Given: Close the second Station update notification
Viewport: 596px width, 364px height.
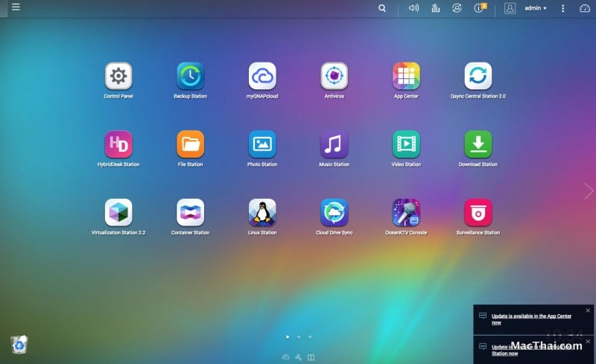Looking at the screenshot, I should [588, 341].
